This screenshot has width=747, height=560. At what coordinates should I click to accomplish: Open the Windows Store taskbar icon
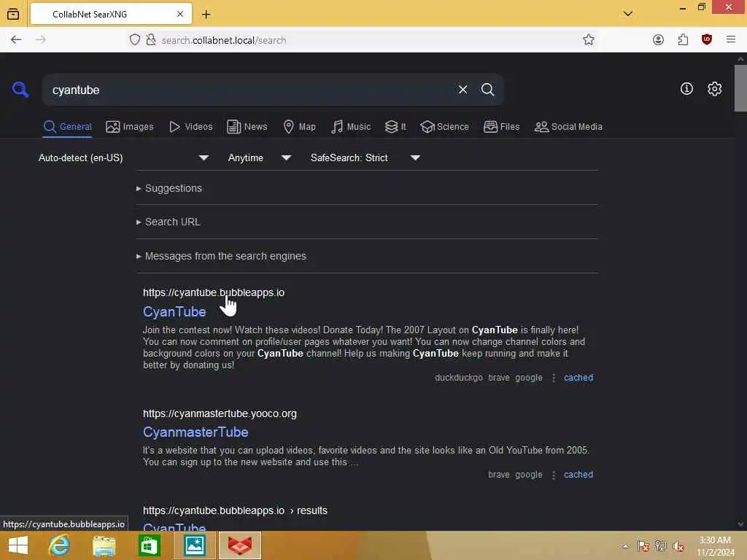(149, 545)
